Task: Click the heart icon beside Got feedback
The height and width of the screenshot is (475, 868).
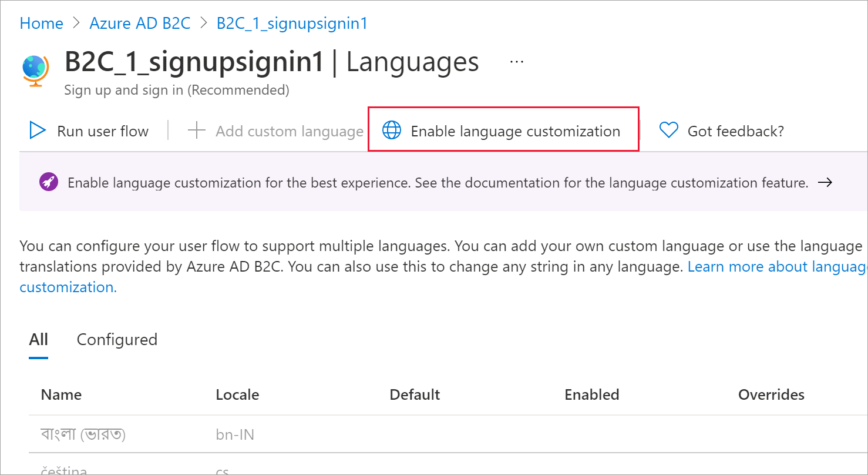Action: pos(668,131)
